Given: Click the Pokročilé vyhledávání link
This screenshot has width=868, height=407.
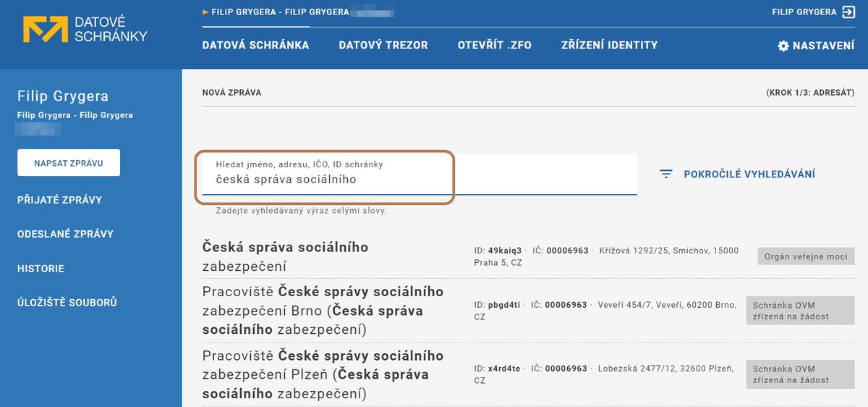Looking at the screenshot, I should coord(749,174).
